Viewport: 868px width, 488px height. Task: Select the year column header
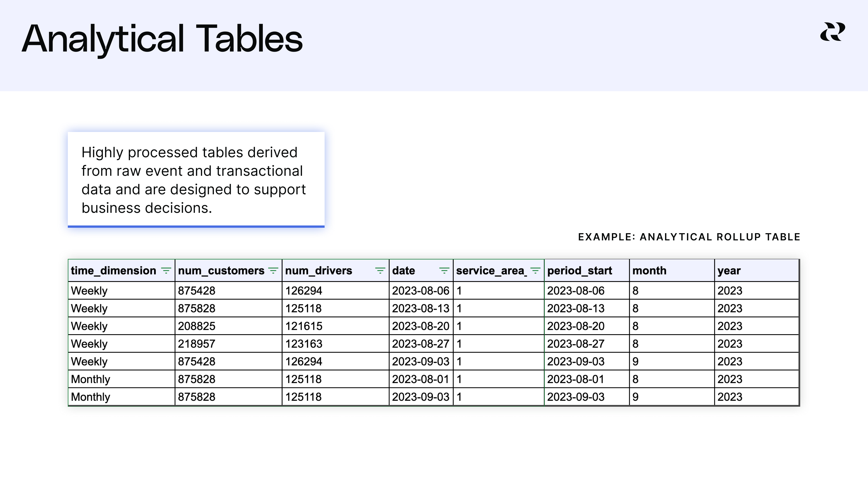coord(757,270)
